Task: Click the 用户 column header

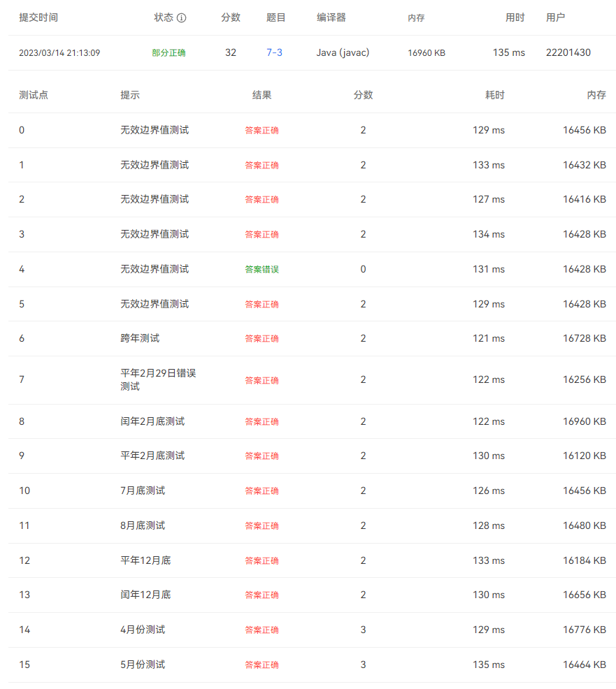Action: coord(555,17)
